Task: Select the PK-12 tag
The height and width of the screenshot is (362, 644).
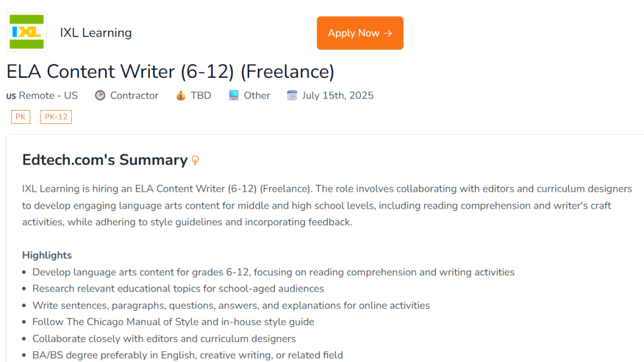Action: 56,117
